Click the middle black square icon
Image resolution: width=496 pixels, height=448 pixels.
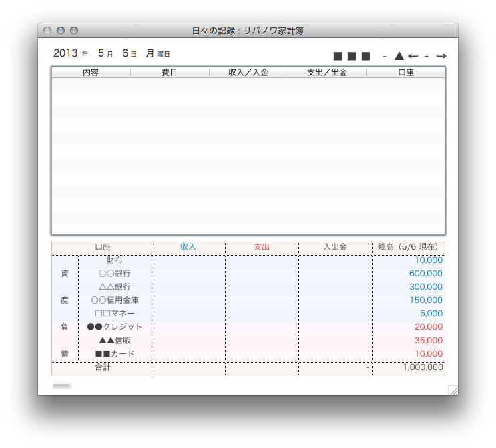point(352,56)
